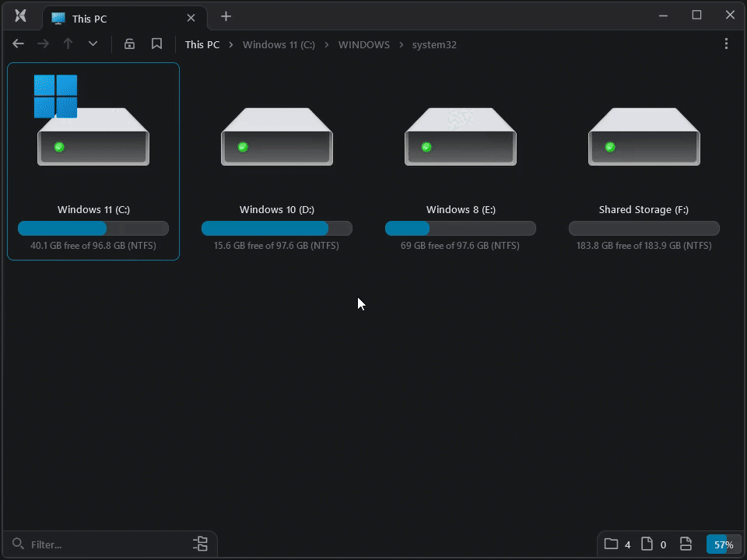The image size is (747, 560).
Task: Open the app logo menu
Action: tap(20, 16)
